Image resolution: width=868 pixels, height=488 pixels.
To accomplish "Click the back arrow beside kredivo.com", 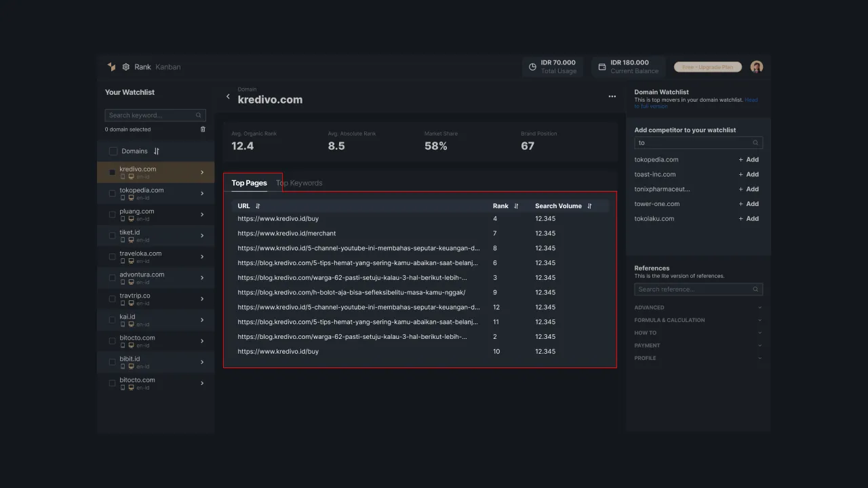I will tap(228, 97).
